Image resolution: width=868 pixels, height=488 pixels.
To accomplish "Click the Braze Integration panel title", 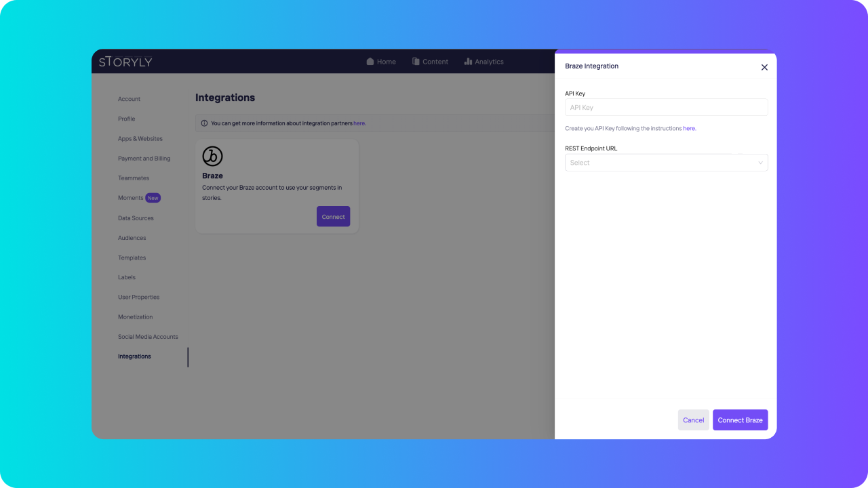I will [x=591, y=66].
